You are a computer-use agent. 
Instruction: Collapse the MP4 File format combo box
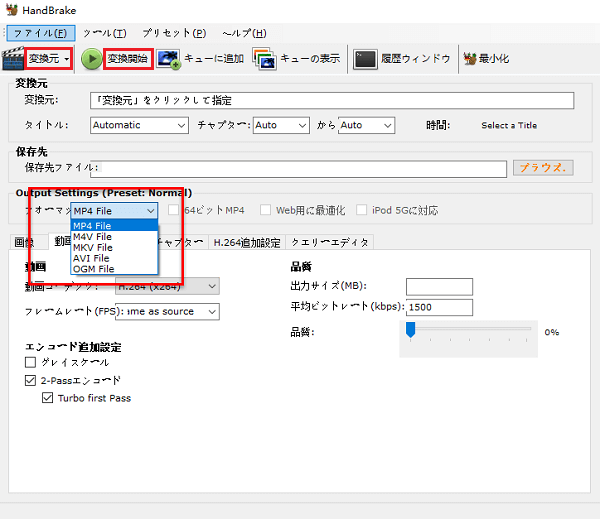(x=114, y=211)
